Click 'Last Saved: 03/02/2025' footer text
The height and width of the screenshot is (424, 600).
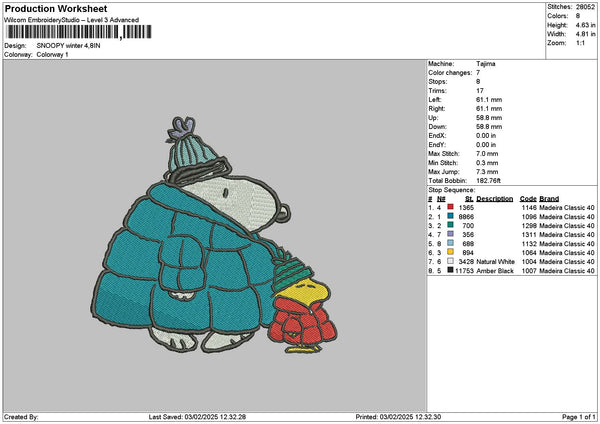pos(197,417)
